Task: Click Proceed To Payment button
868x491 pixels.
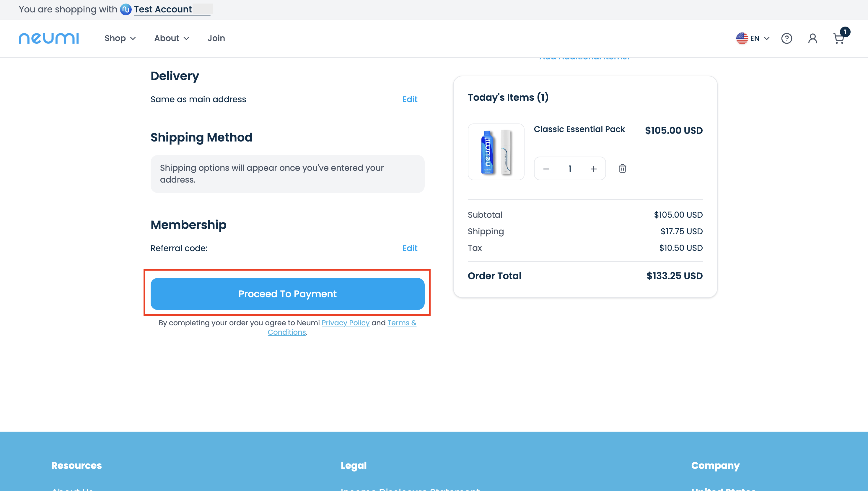Action: coord(287,294)
